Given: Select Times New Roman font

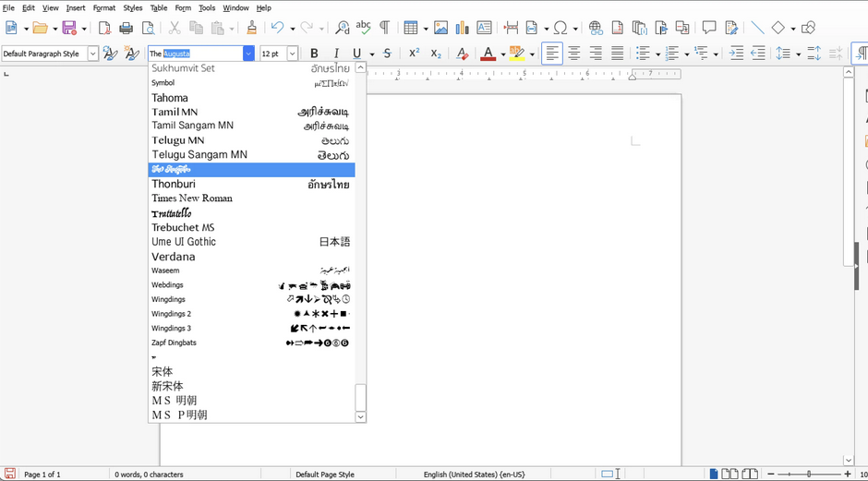Looking at the screenshot, I should click(251, 198).
